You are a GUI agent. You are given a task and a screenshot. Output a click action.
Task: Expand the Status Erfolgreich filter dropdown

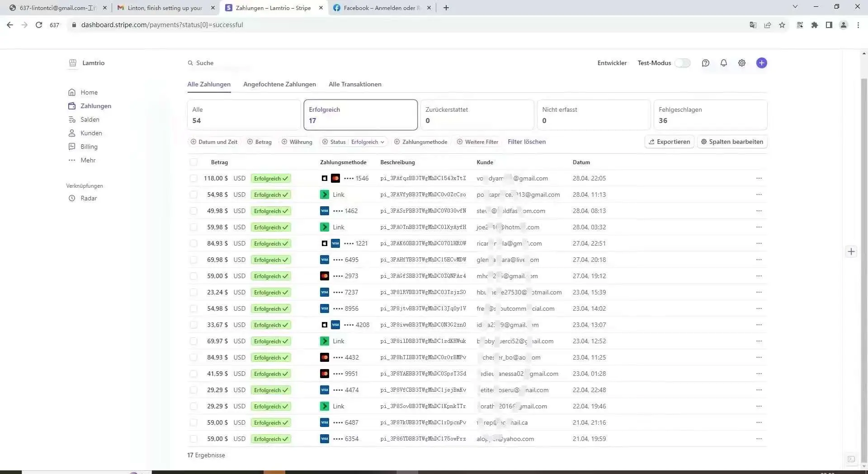367,142
